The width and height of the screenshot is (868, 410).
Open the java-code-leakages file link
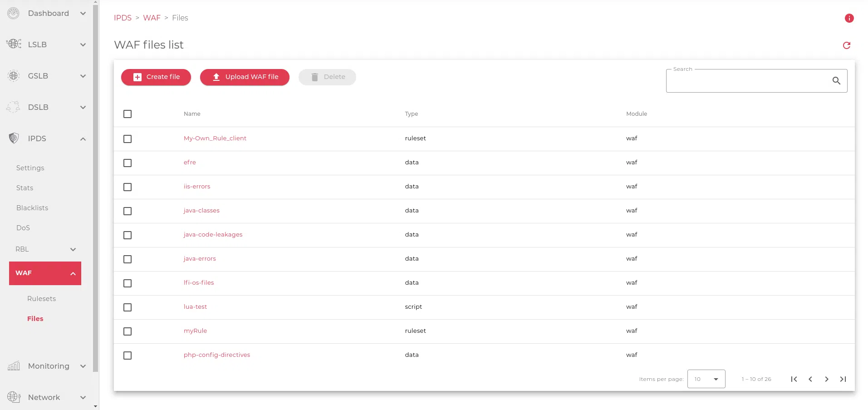coord(213,235)
